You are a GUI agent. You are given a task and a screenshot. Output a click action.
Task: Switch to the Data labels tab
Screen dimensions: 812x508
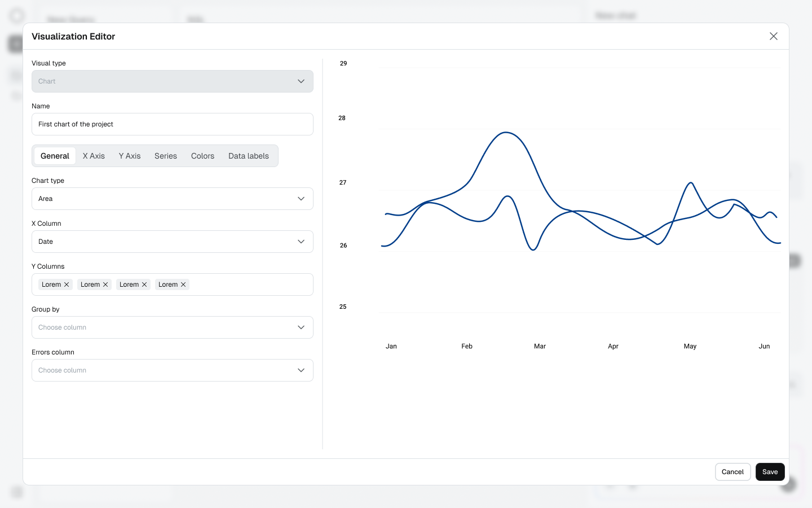[x=249, y=156]
